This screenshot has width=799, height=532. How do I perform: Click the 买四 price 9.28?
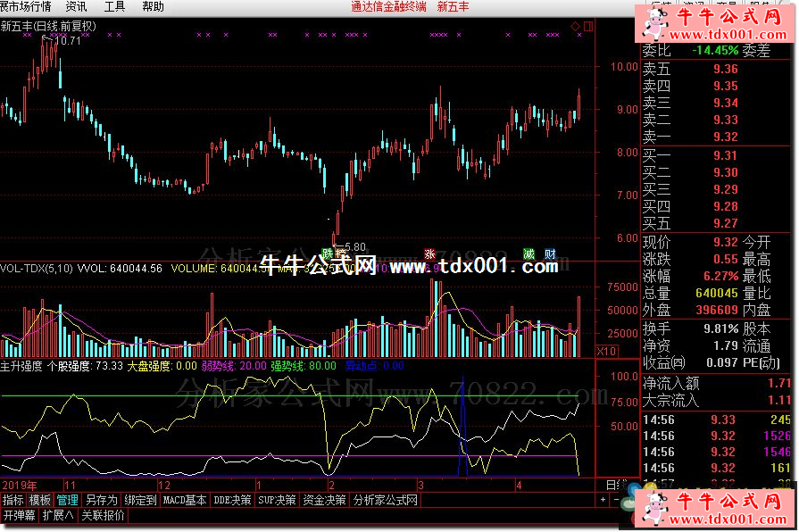click(726, 206)
